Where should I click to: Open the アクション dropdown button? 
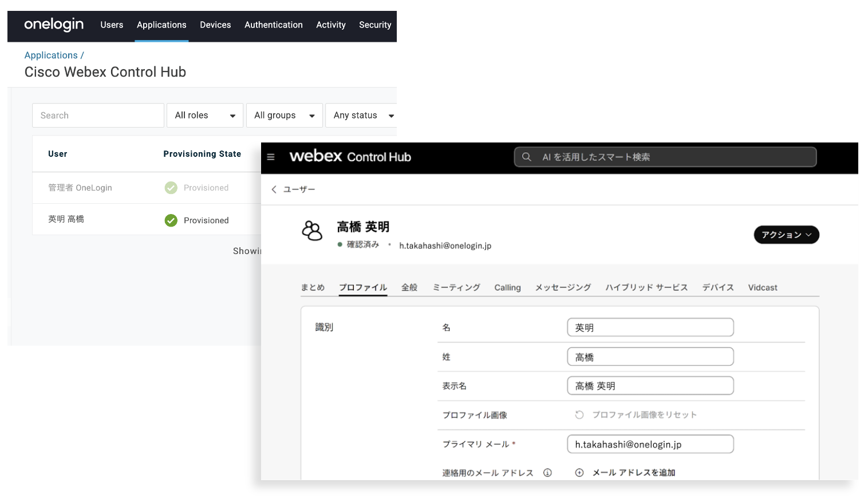click(x=786, y=235)
